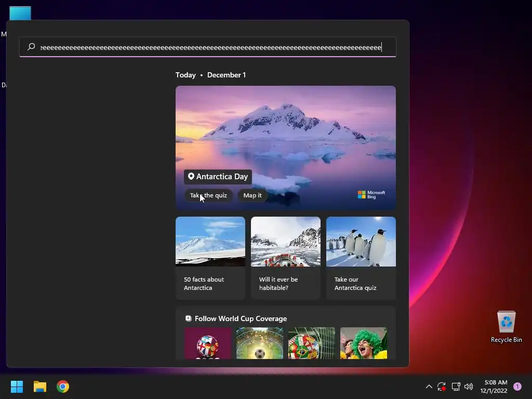Click the December 1 date text
532x399 pixels.
[x=227, y=75]
